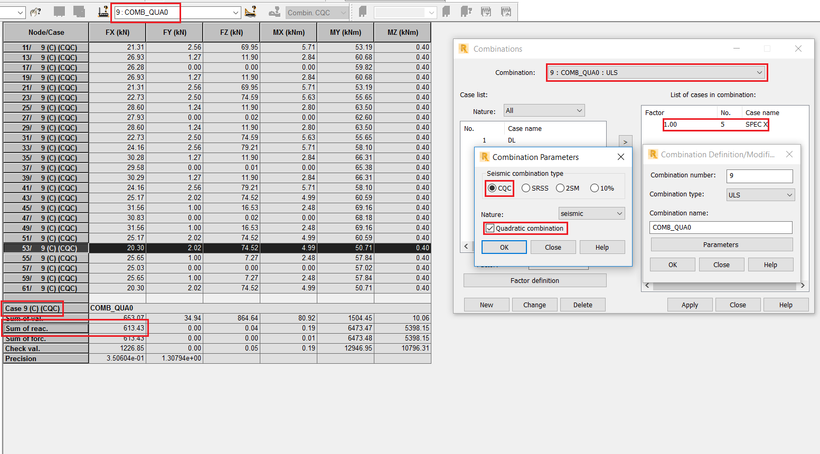The width and height of the screenshot is (820, 454).
Task: Click the Combination number field showing 9
Action: pyautogui.click(x=759, y=176)
